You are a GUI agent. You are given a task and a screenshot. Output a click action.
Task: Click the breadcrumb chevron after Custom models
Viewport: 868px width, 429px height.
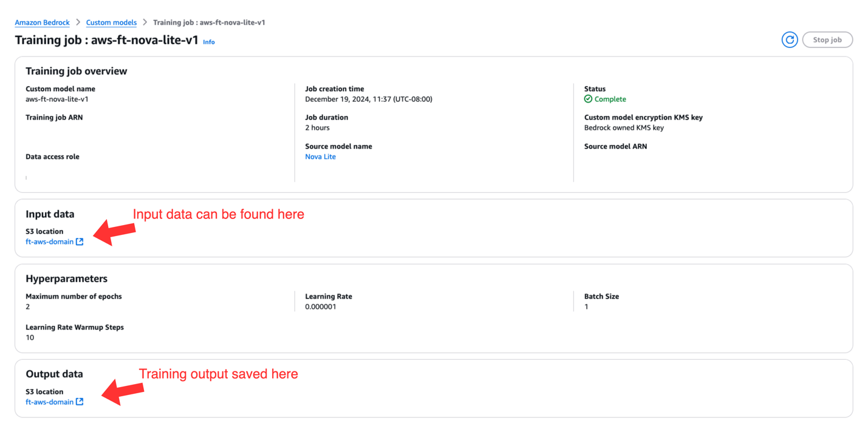point(145,22)
